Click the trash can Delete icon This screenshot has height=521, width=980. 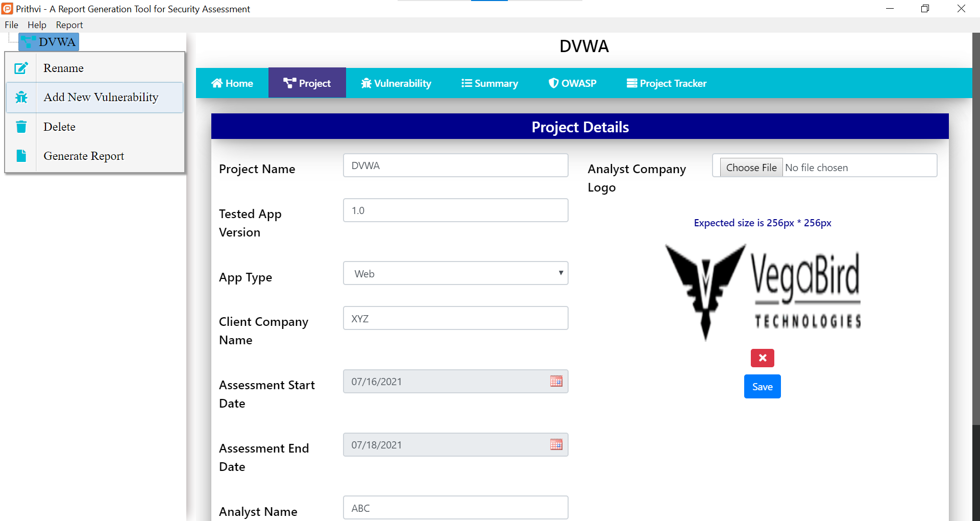pyautogui.click(x=21, y=127)
